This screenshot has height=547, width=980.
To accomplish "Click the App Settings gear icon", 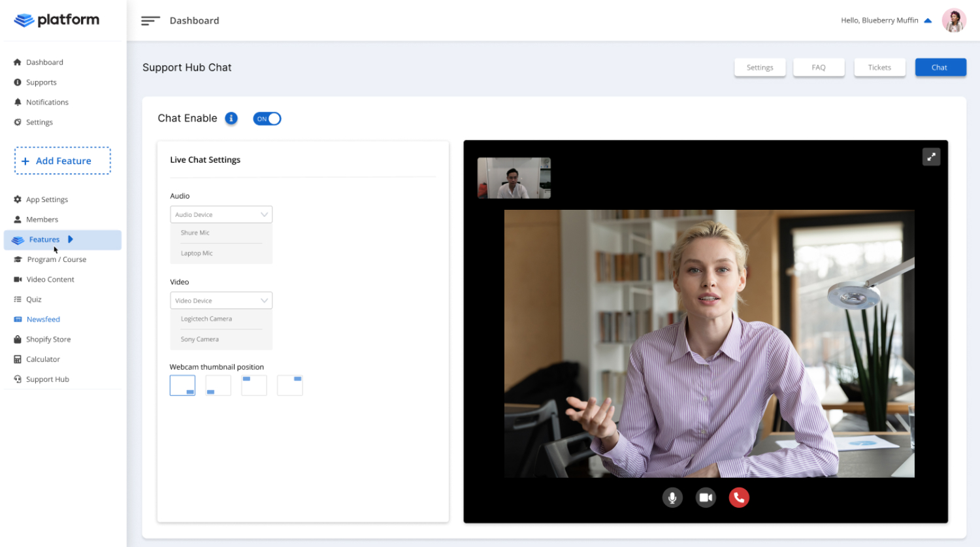I will (18, 199).
